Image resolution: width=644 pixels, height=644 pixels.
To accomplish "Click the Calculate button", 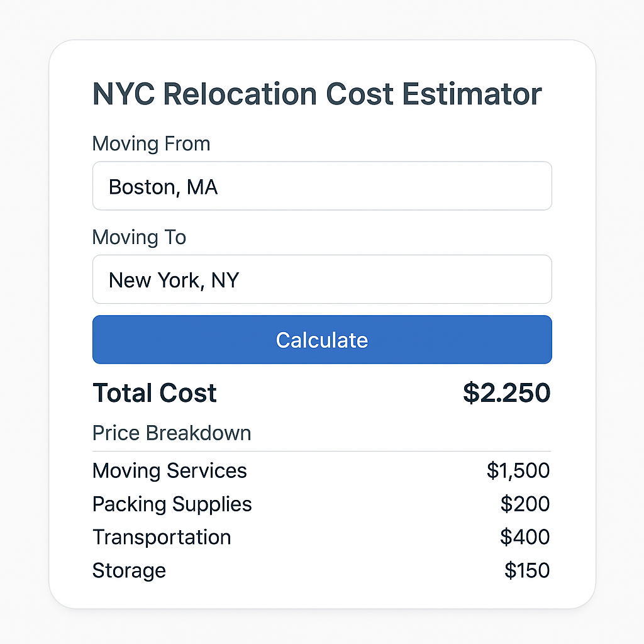I will 322,340.
